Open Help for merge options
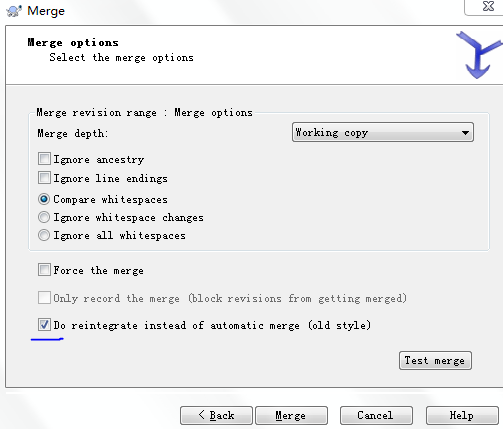Viewport: 503px width, 429px height. pyautogui.click(x=462, y=415)
